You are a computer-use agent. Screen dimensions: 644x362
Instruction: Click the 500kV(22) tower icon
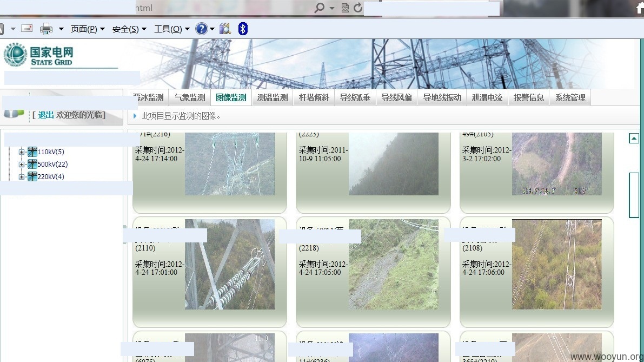coord(32,164)
